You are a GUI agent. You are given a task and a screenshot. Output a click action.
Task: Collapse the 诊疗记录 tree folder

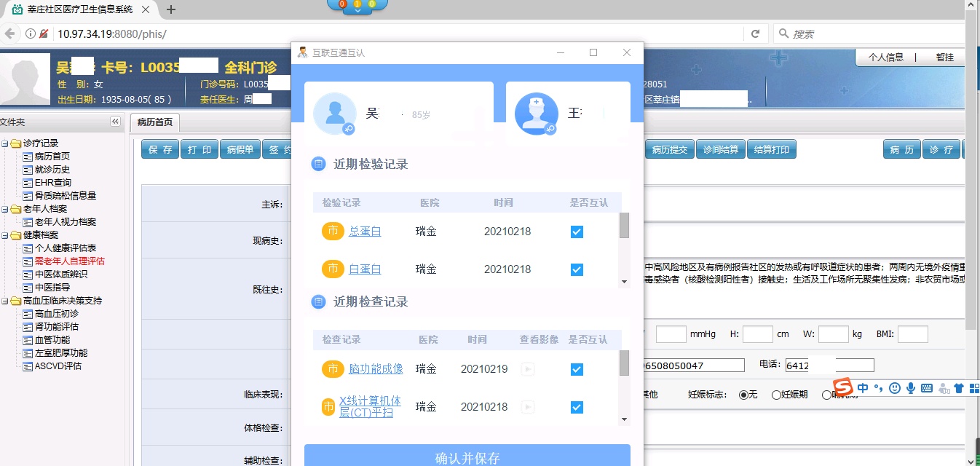coord(6,143)
